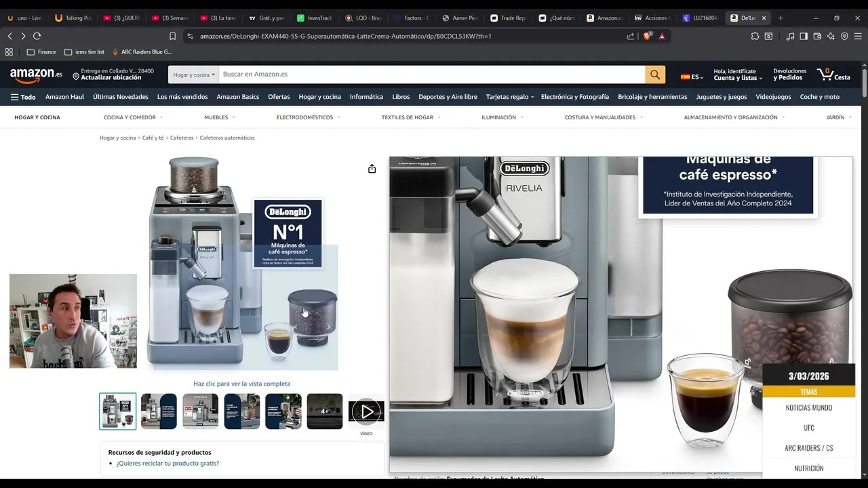868x488 pixels.
Task: Open Leo AI sparkle icon
Action: tap(831, 36)
